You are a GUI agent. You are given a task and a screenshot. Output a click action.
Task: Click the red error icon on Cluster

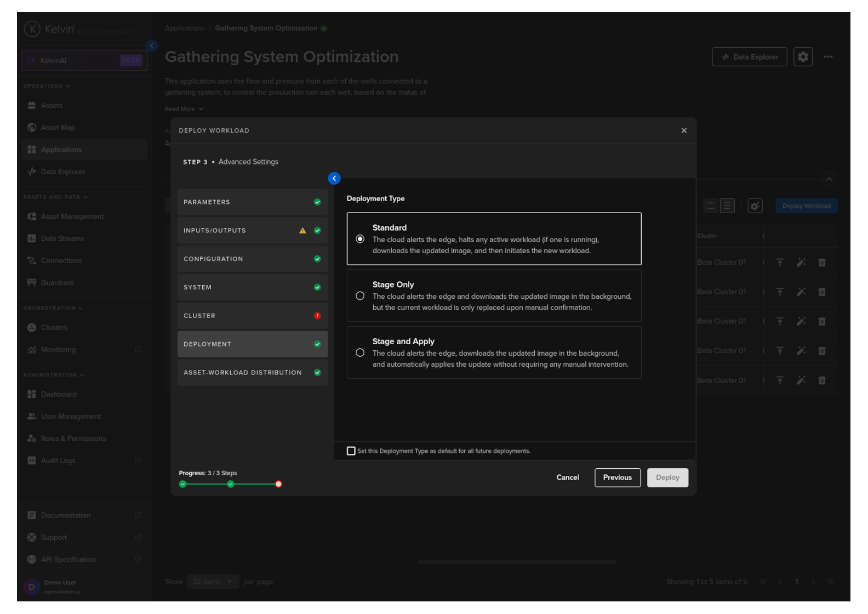(x=317, y=316)
